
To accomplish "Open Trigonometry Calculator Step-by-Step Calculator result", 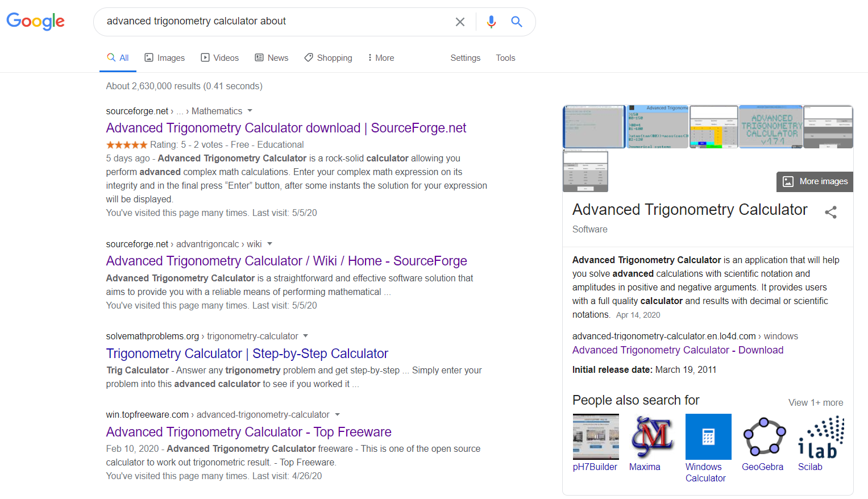I will pos(247,354).
